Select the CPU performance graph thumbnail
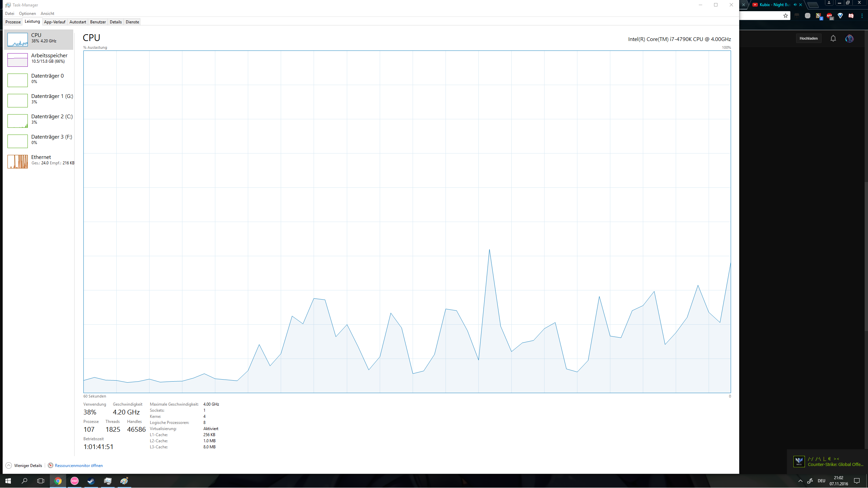The width and height of the screenshot is (868, 488). (18, 40)
